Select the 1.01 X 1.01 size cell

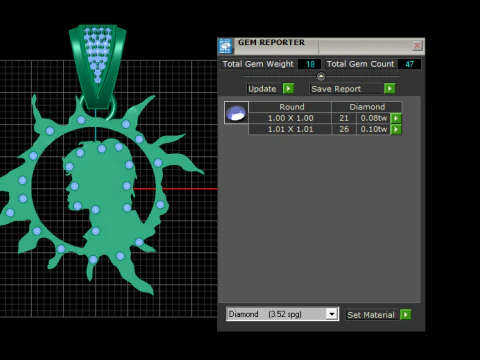tap(290, 129)
